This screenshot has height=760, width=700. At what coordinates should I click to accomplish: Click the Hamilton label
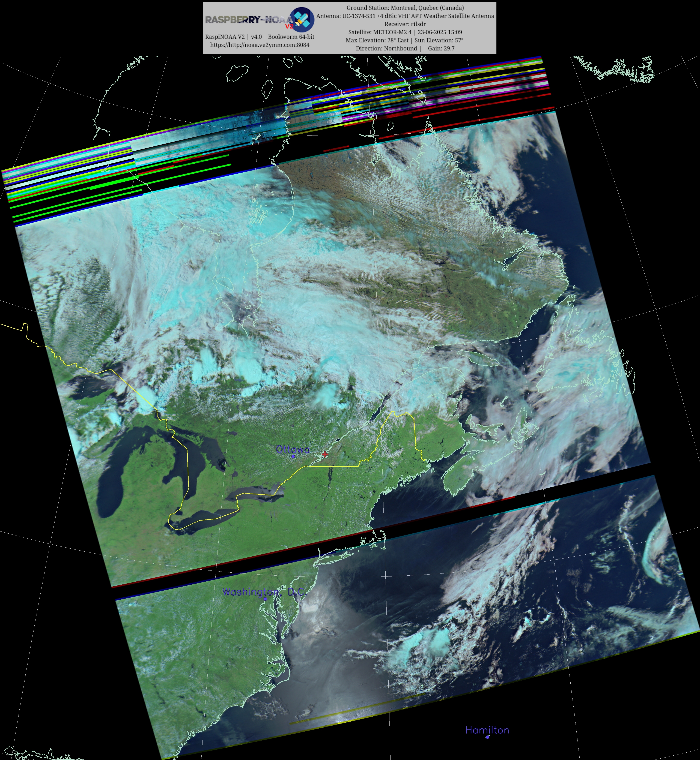pyautogui.click(x=487, y=730)
